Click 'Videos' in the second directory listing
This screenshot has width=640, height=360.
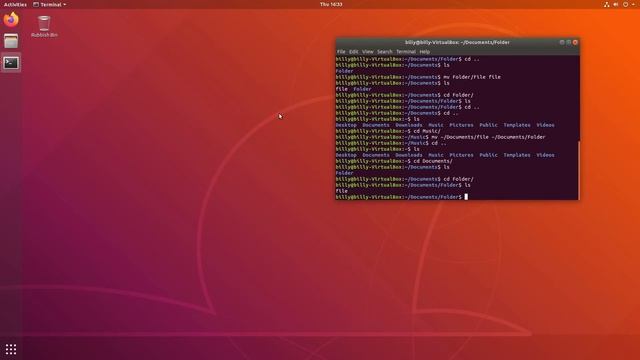tap(545, 155)
